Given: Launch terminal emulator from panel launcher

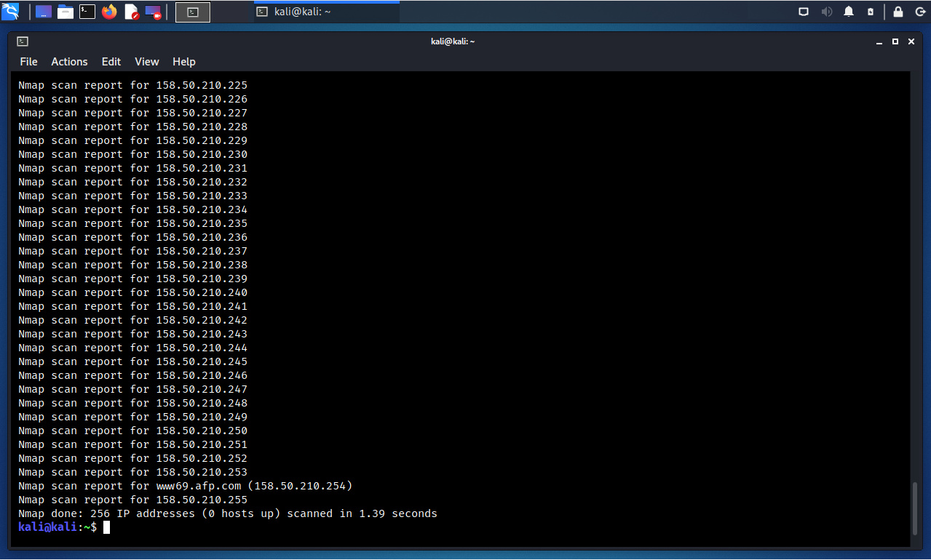Looking at the screenshot, I should pos(87,12).
